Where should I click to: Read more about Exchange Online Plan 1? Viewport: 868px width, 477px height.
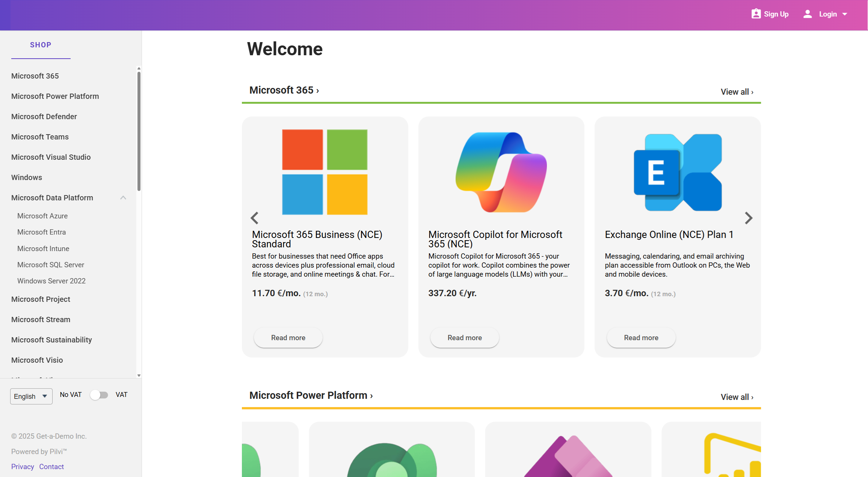coord(641,338)
